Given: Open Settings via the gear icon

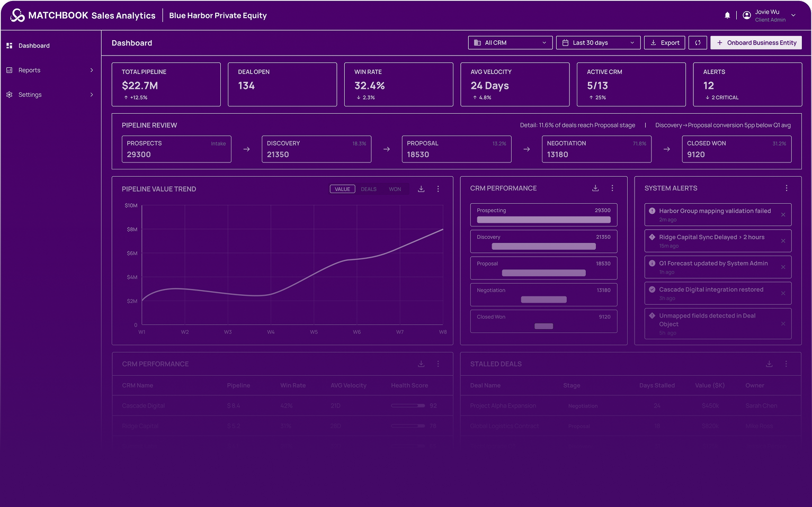Looking at the screenshot, I should tap(9, 94).
